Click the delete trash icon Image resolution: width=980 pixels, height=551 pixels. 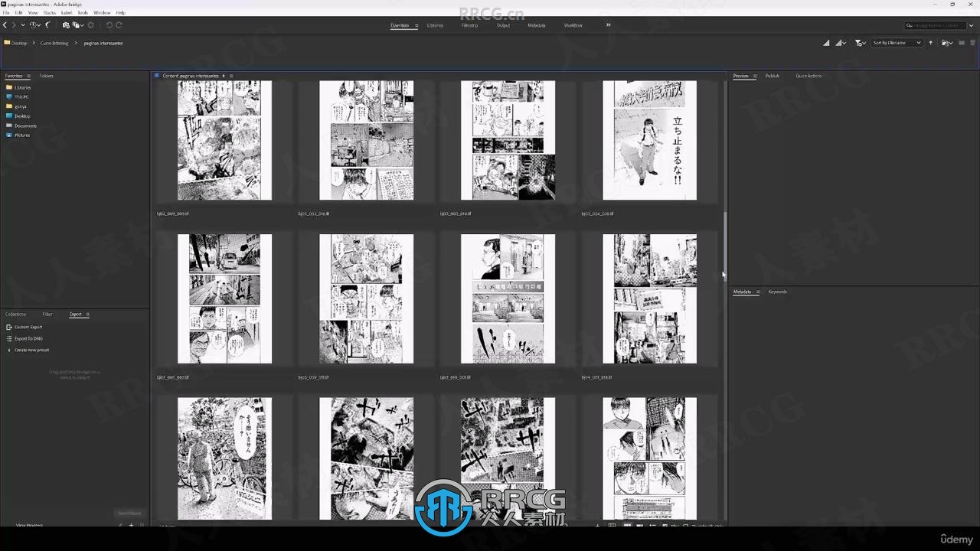(x=973, y=43)
